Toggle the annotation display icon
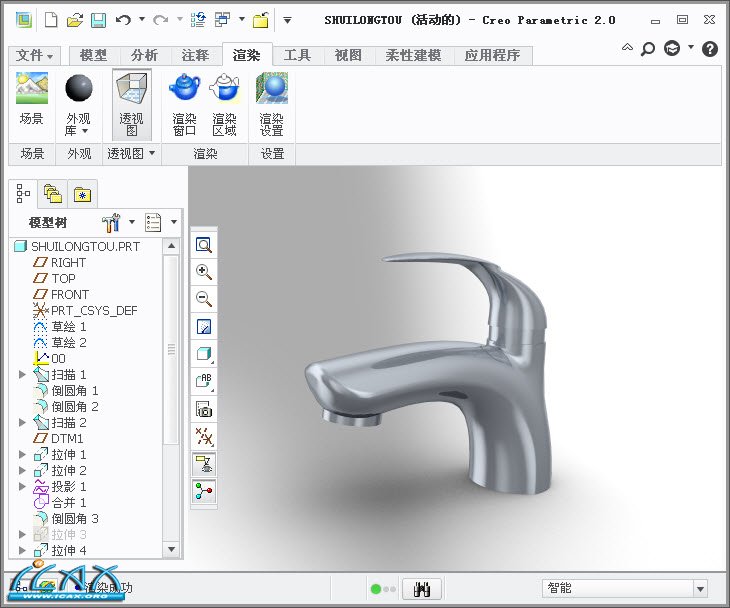 pos(204,381)
